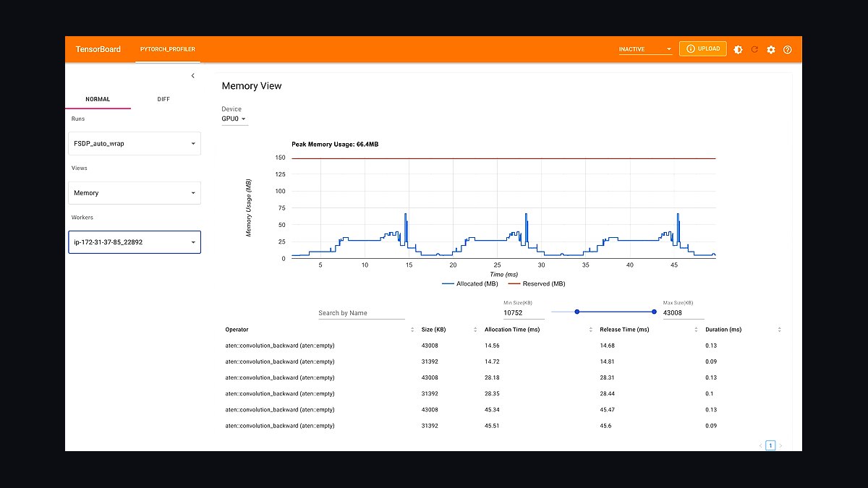Collapse the sidebar with the chevron
The width and height of the screenshot is (868, 488).
[192, 76]
